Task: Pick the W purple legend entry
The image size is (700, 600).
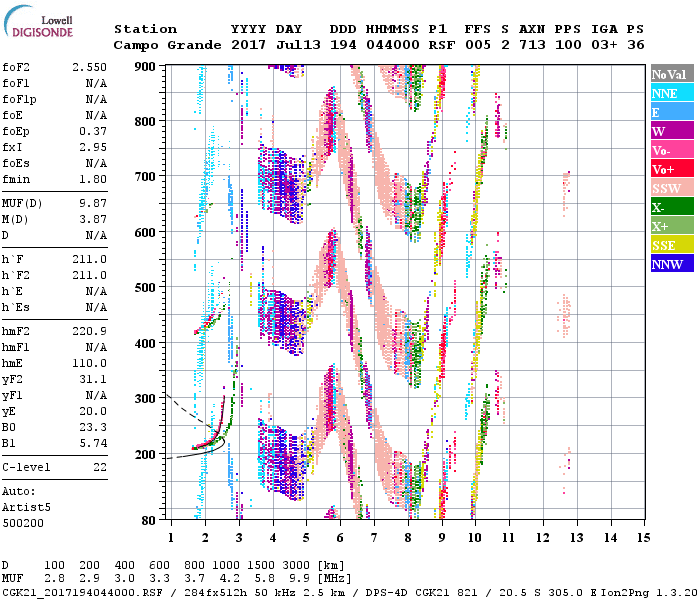Action: tap(672, 132)
